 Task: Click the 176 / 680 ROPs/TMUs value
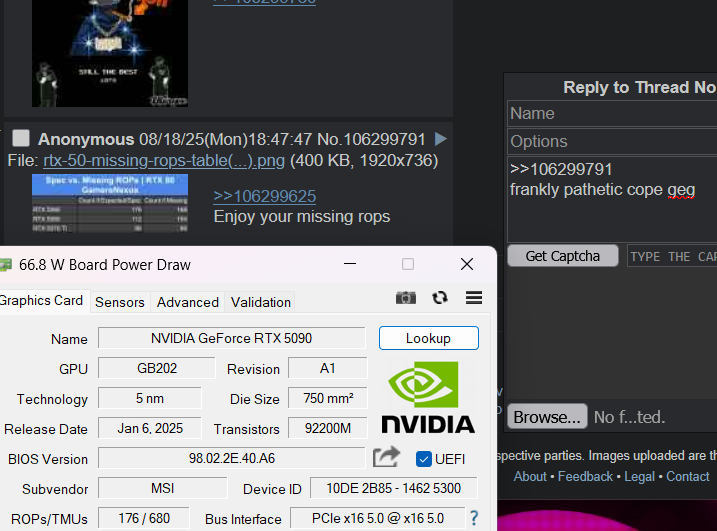point(144,518)
